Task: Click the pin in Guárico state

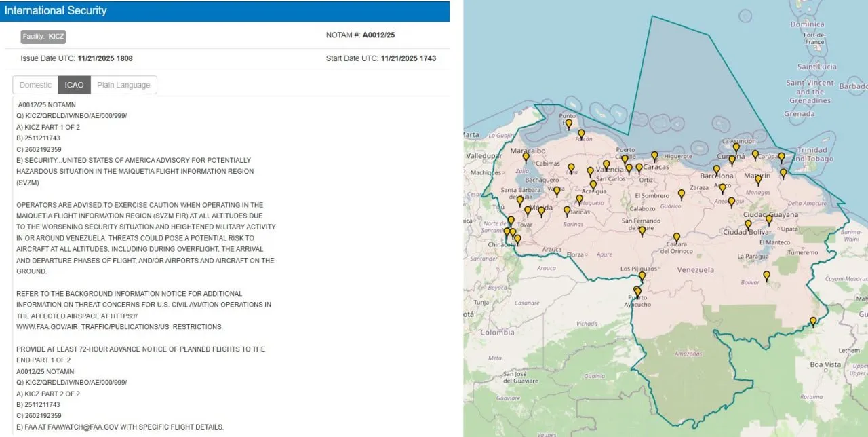Action: (x=682, y=193)
